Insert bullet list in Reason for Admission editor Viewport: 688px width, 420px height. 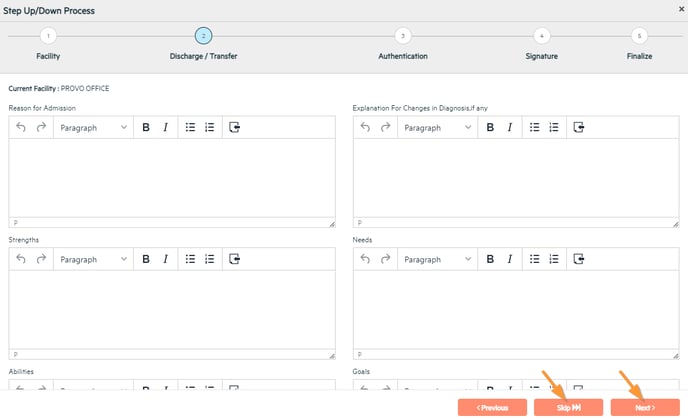[190, 128]
